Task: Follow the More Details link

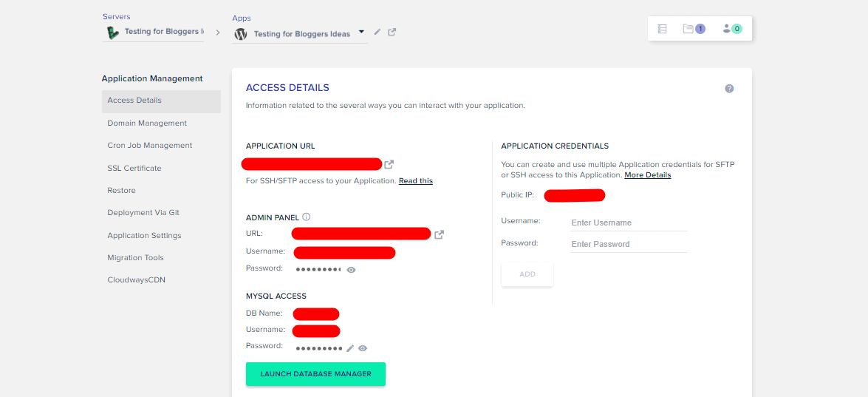Action: click(648, 175)
